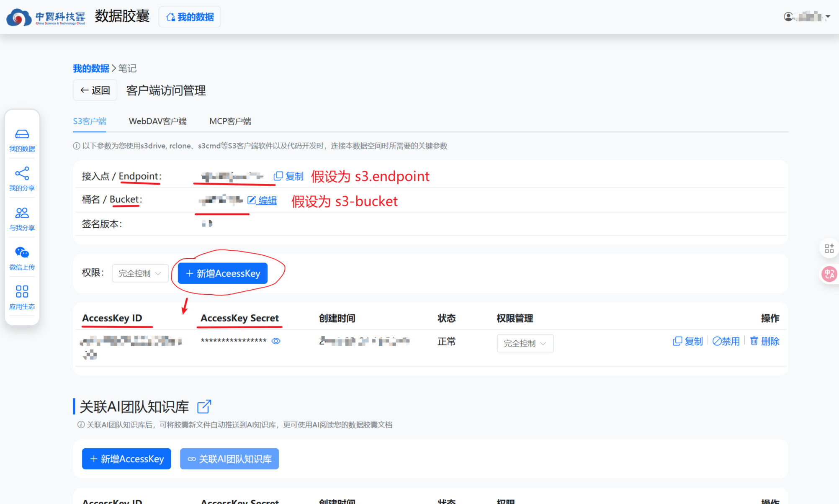The image size is (839, 504).
Task: Click the 正常 status cell
Action: (446, 342)
